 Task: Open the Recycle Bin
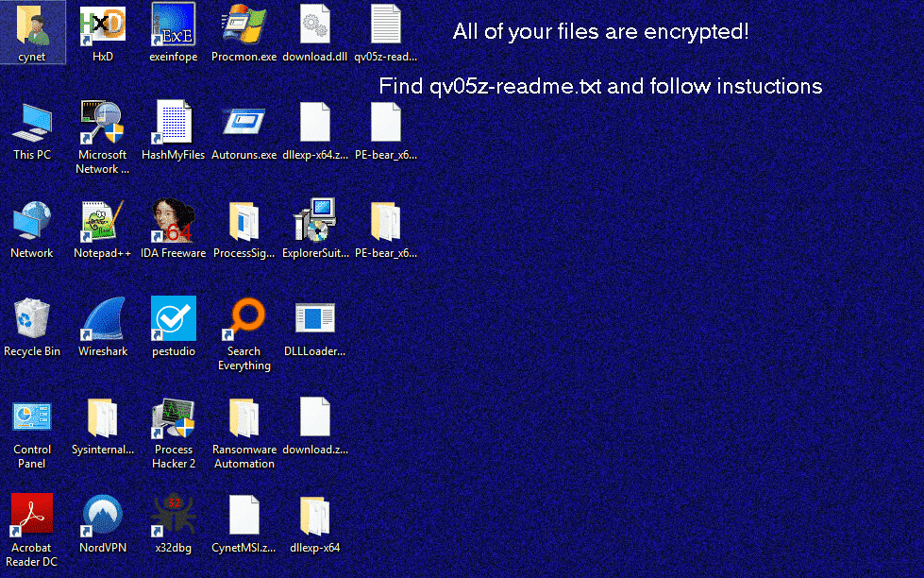[32, 319]
